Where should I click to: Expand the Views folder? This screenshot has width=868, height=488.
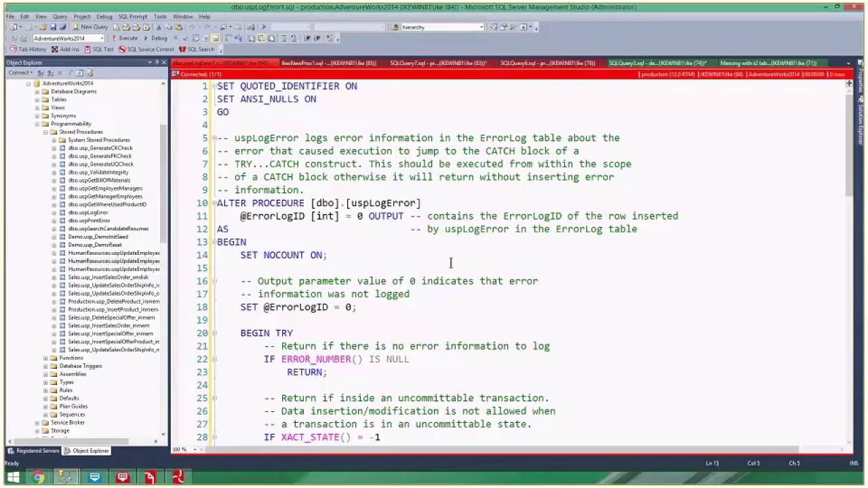(x=37, y=108)
